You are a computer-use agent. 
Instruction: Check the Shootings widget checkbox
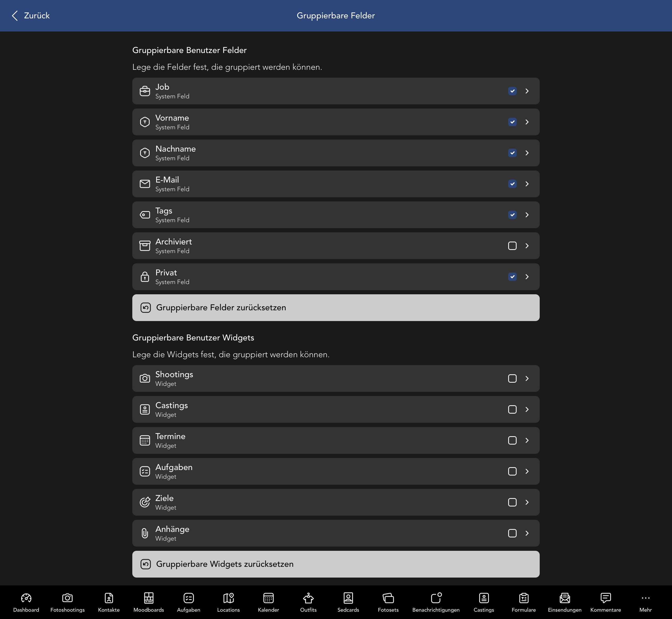tap(512, 378)
